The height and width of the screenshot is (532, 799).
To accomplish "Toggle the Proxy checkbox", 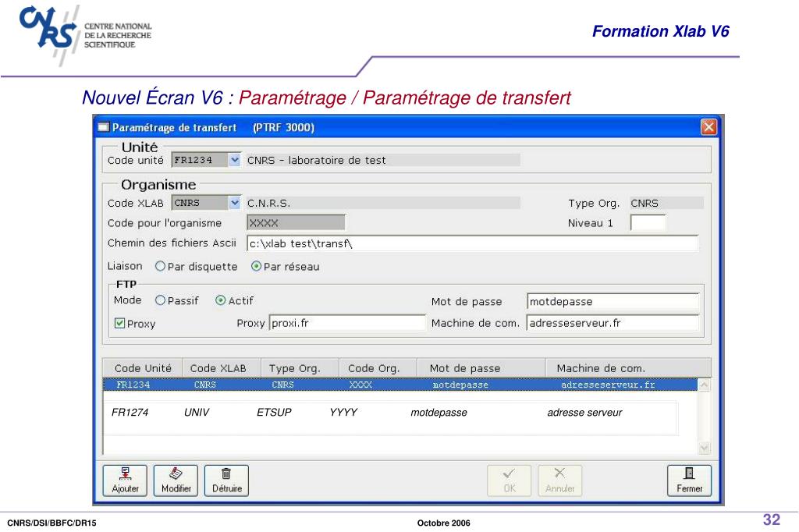I will coord(119,323).
